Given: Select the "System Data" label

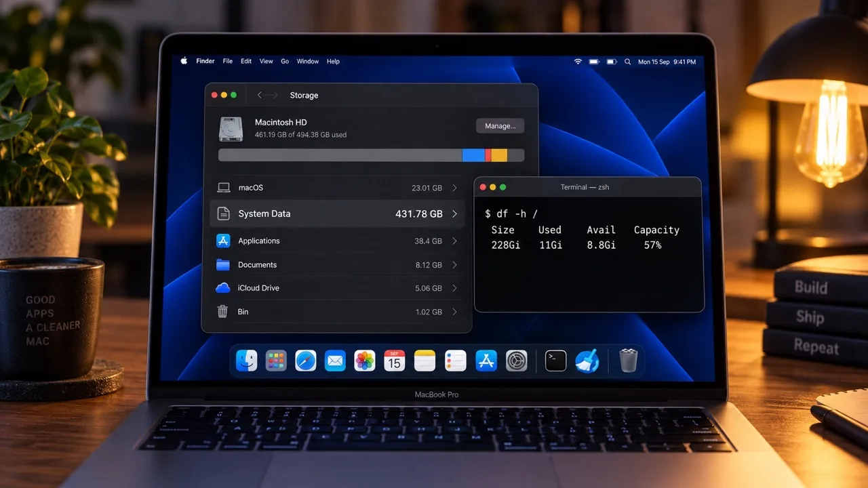Looking at the screenshot, I should (x=264, y=213).
